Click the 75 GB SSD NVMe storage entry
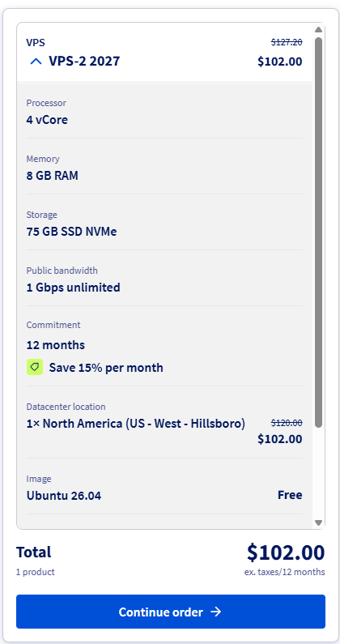 (x=71, y=232)
